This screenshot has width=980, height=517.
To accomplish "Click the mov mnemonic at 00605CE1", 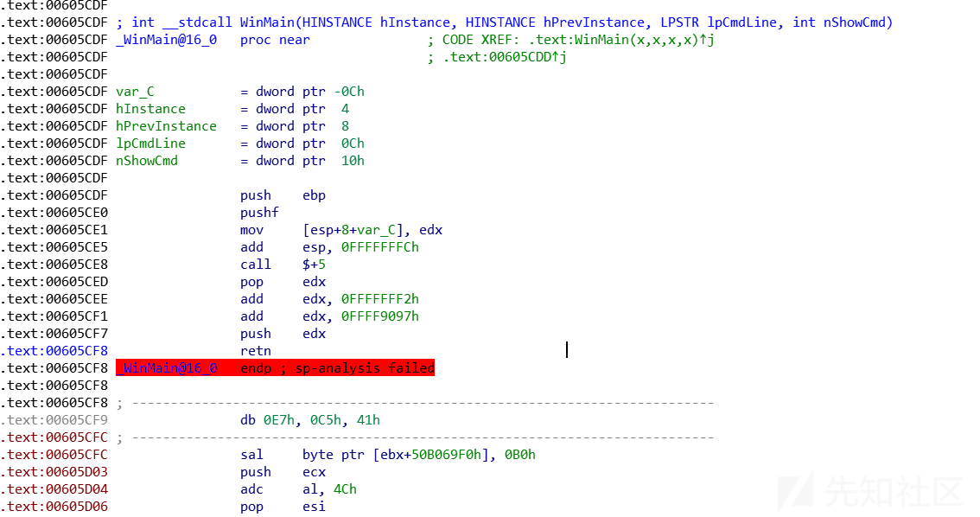I will click(x=251, y=230).
